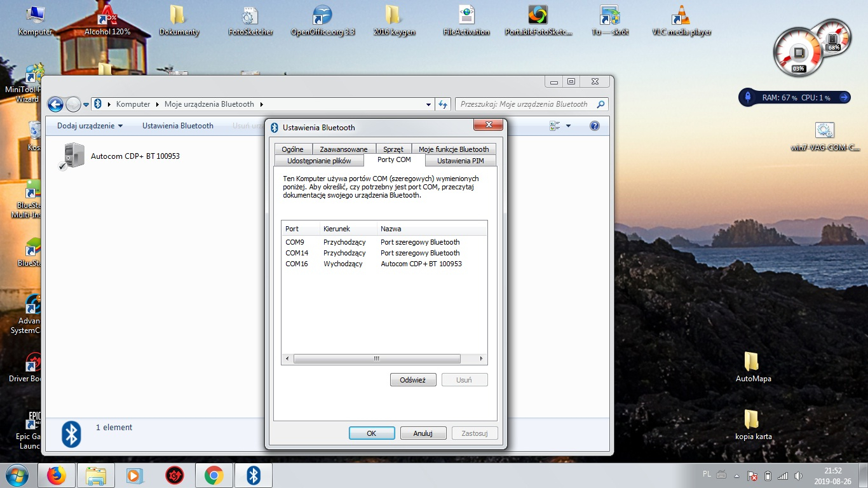Click Bluetooth taskbar button
The width and height of the screenshot is (868, 488).
[254, 475]
